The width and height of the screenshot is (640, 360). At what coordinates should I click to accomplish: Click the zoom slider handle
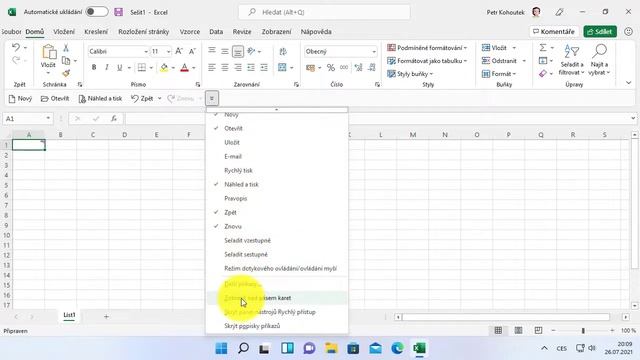pos(583,331)
